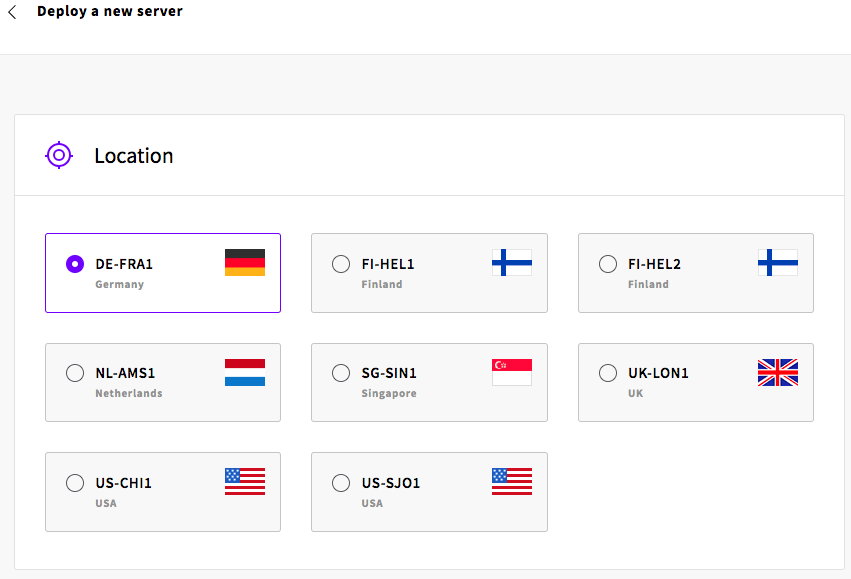Image resolution: width=851 pixels, height=579 pixels.
Task: Click the Finnish flag on FI-HEL1
Action: click(x=512, y=263)
